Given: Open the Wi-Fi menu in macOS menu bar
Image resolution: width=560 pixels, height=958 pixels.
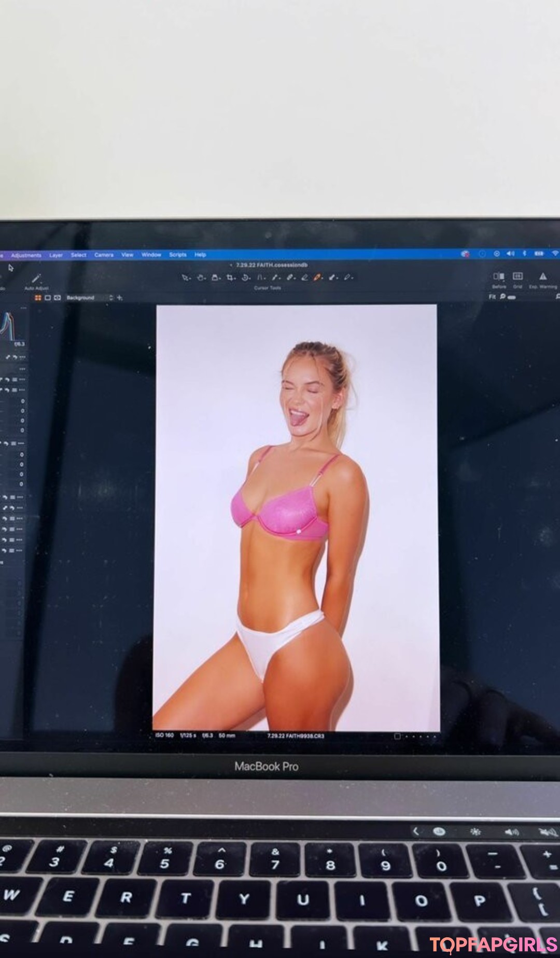Looking at the screenshot, I should tap(555, 254).
